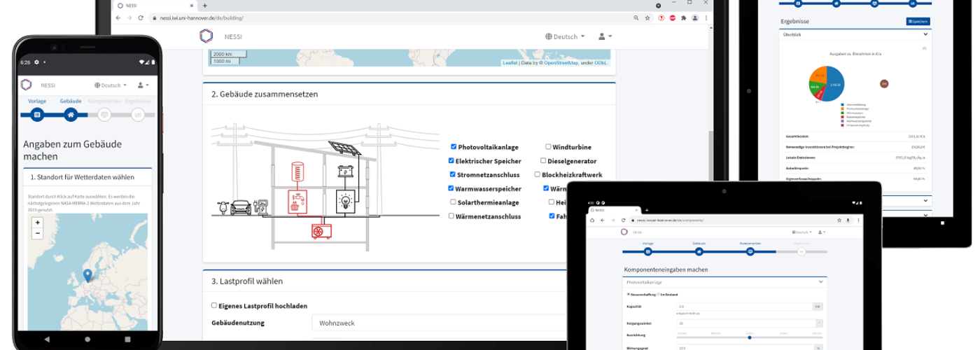Click the Speichern button on results tablet
The image size is (980, 350).
point(918,22)
